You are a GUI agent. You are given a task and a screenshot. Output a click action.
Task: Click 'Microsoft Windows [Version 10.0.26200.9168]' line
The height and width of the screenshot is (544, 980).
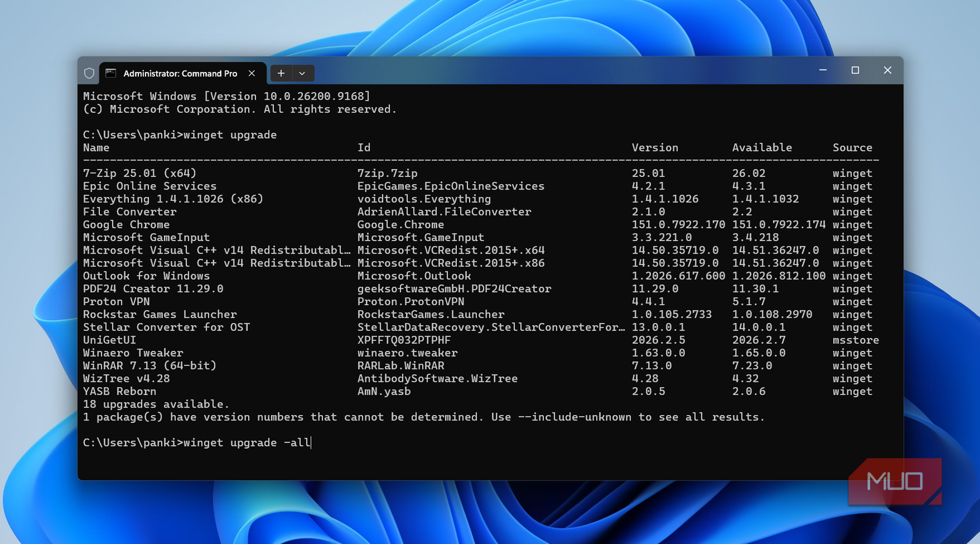tap(226, 96)
